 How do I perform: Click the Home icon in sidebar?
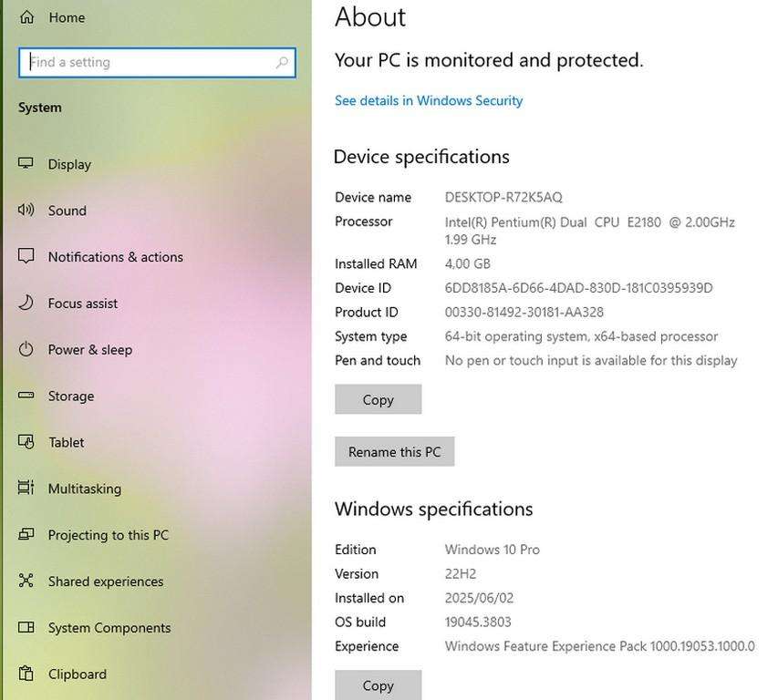point(26,17)
